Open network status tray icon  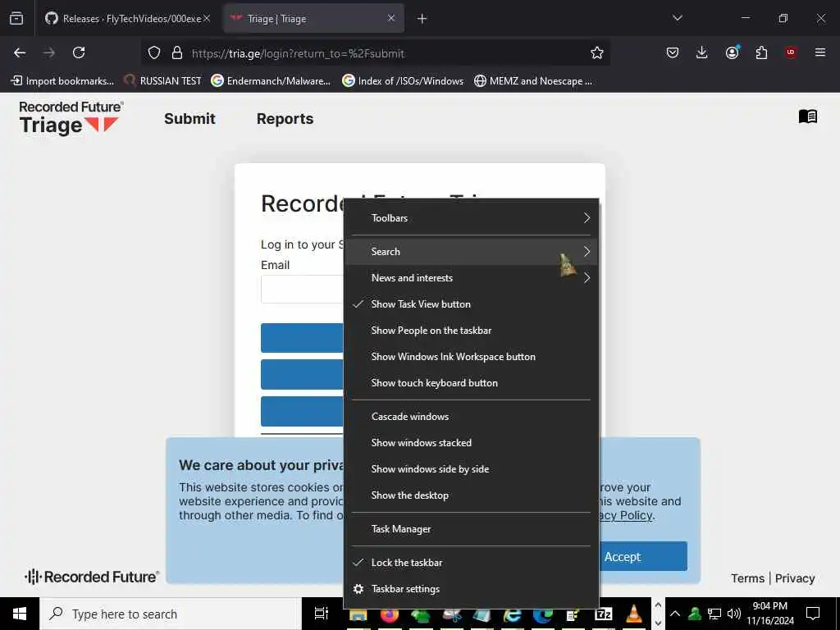point(714,614)
